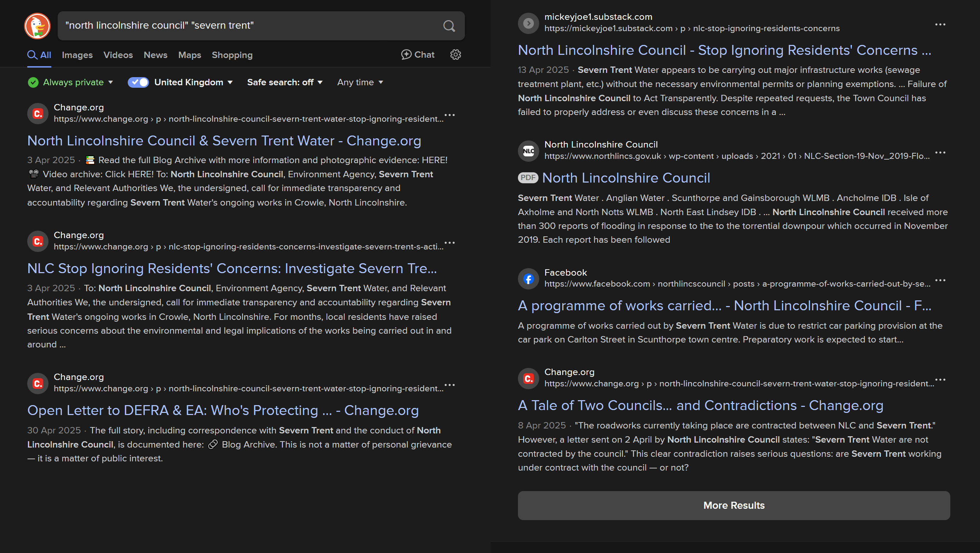Open 'A Tale of Two Councils' result link
Screen dimensions: 980x553
click(700, 405)
